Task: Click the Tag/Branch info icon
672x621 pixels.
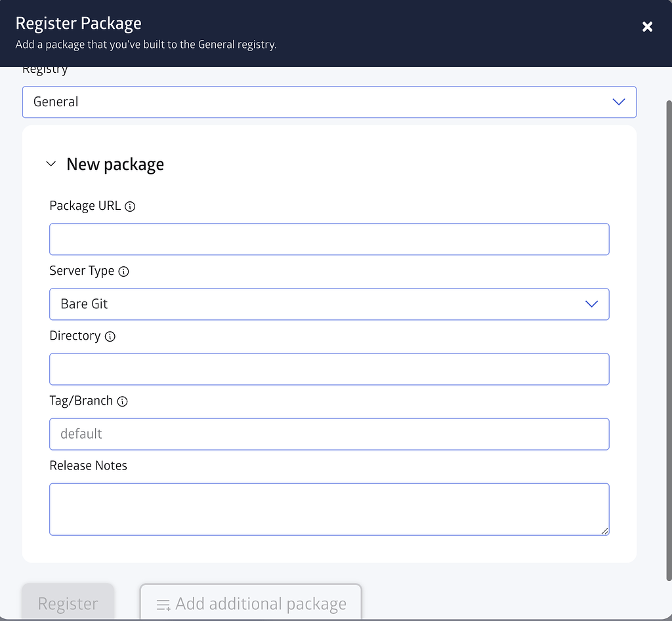Action: (123, 401)
